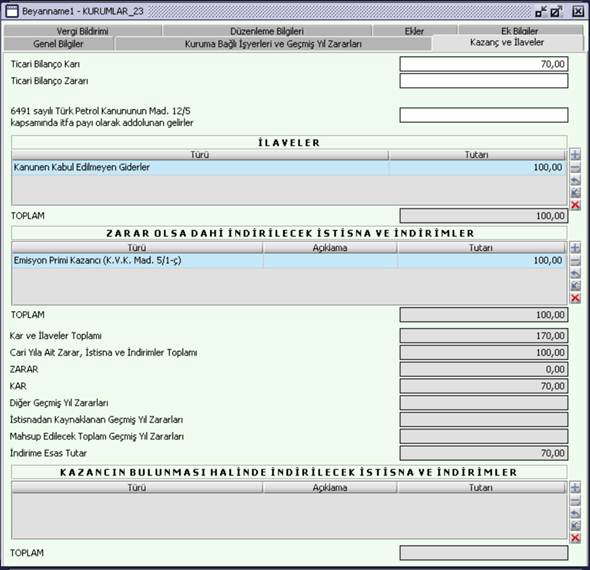The height and width of the screenshot is (570, 590).
Task: Open the Düzenleme Bilgileri tab
Action: [267, 31]
